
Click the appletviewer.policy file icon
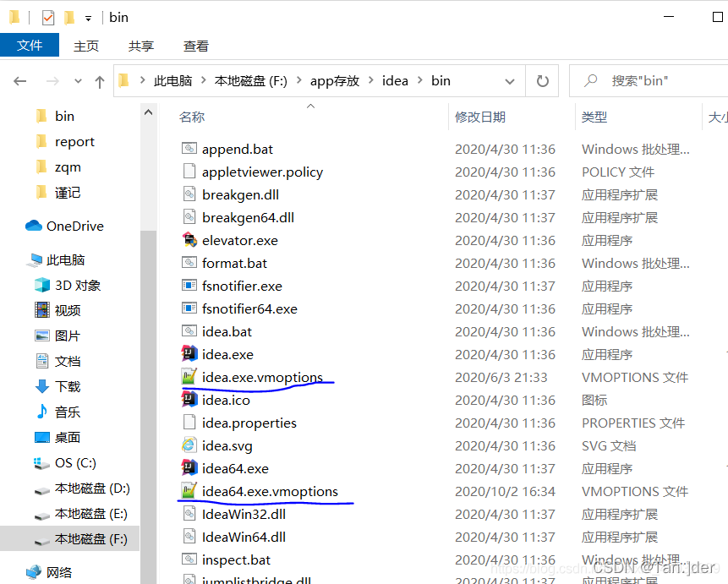coord(189,172)
